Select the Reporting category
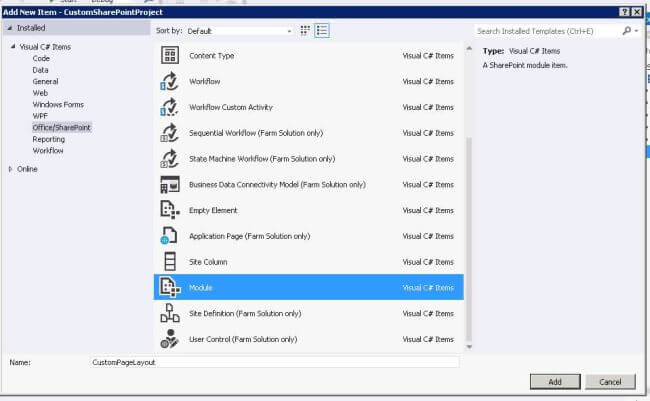 pyautogui.click(x=49, y=139)
